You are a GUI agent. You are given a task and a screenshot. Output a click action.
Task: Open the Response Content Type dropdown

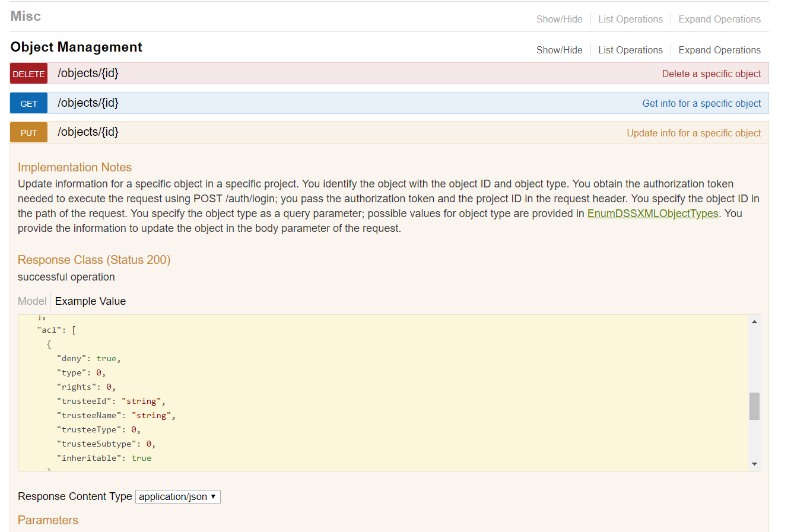point(177,496)
